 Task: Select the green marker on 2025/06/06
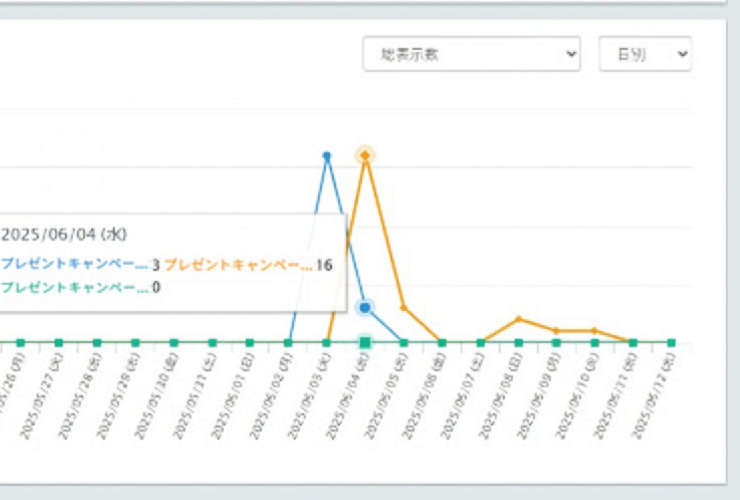click(x=442, y=343)
